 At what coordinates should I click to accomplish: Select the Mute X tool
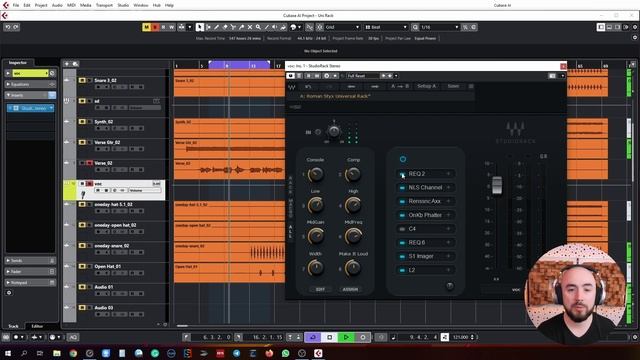pyautogui.click(x=250, y=27)
